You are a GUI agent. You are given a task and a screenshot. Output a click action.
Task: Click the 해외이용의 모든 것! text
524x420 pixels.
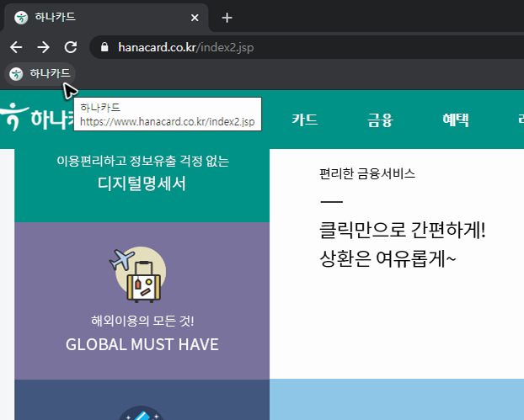(x=142, y=321)
